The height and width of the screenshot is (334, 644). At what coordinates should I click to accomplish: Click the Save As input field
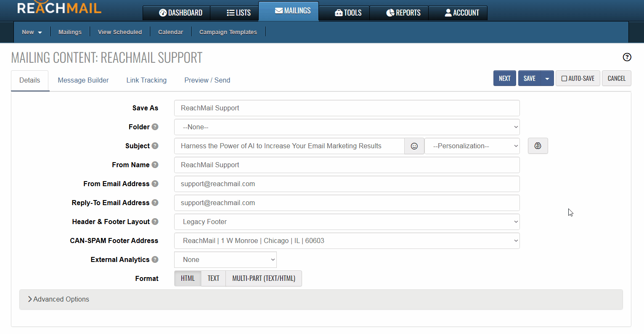pos(347,108)
